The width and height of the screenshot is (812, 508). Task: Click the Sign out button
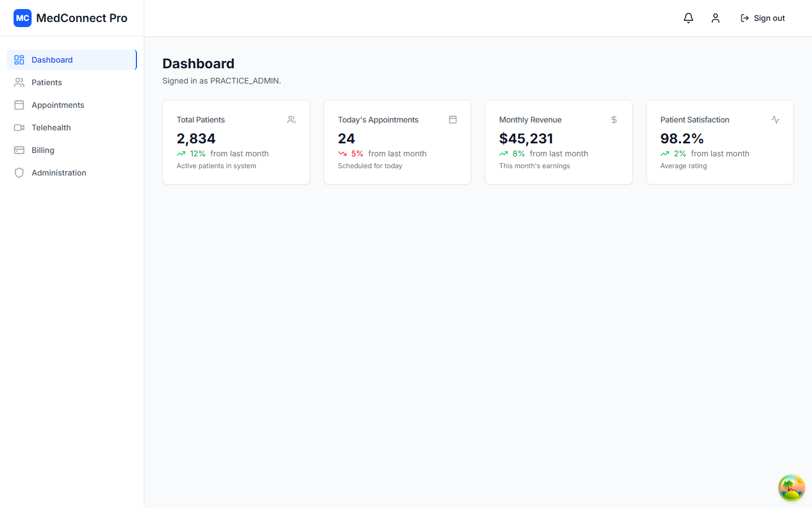tap(762, 18)
